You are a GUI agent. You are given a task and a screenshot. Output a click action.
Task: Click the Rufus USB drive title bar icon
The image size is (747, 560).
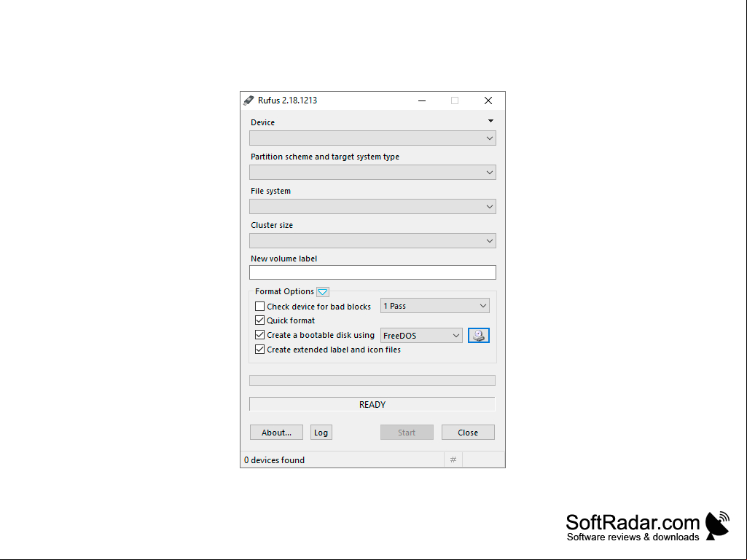249,100
